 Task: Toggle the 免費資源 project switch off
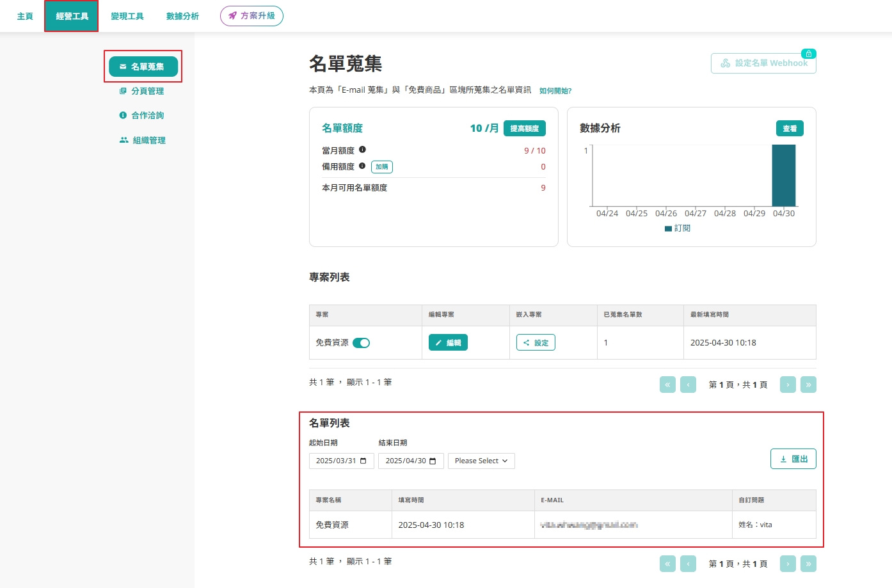[361, 343]
